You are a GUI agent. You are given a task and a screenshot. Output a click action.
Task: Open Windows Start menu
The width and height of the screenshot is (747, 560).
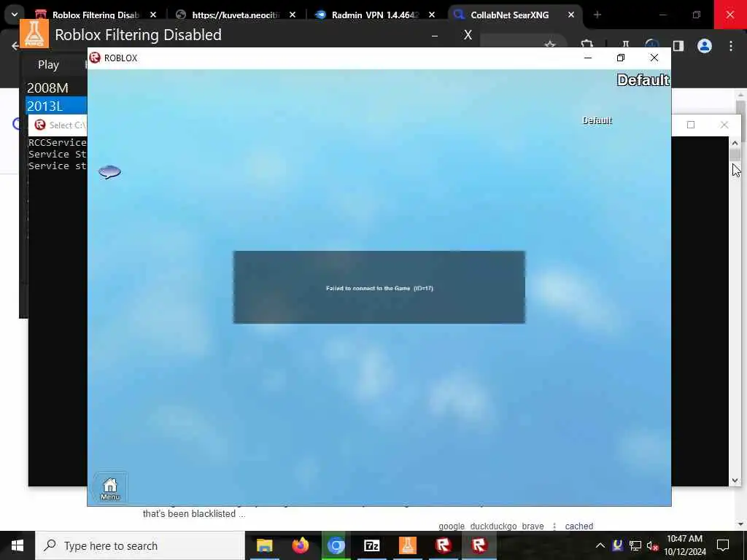click(18, 545)
